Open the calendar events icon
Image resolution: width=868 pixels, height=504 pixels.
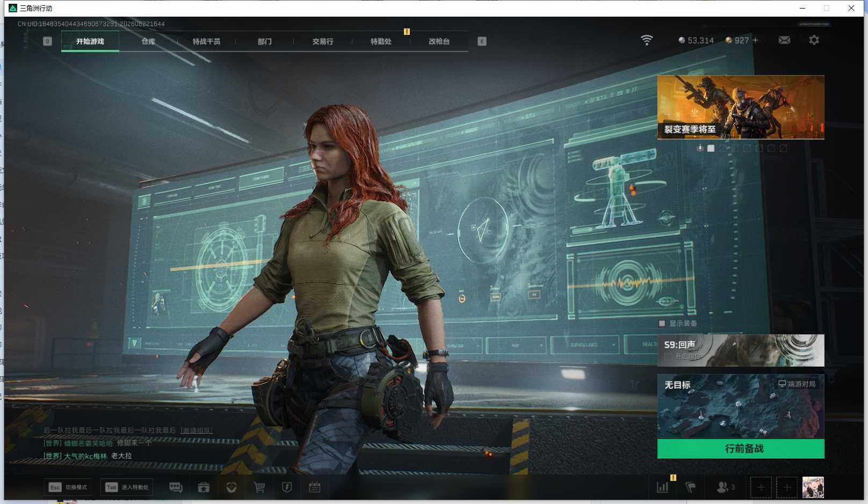pos(315,487)
